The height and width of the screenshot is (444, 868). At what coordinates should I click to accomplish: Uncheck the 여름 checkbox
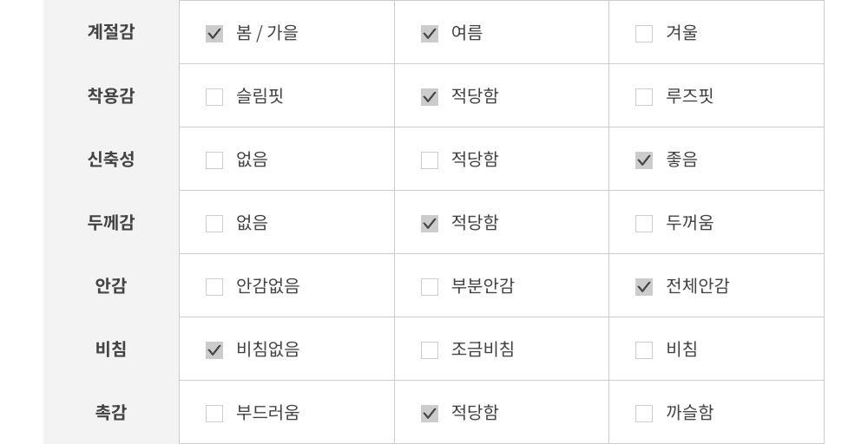click(x=430, y=34)
